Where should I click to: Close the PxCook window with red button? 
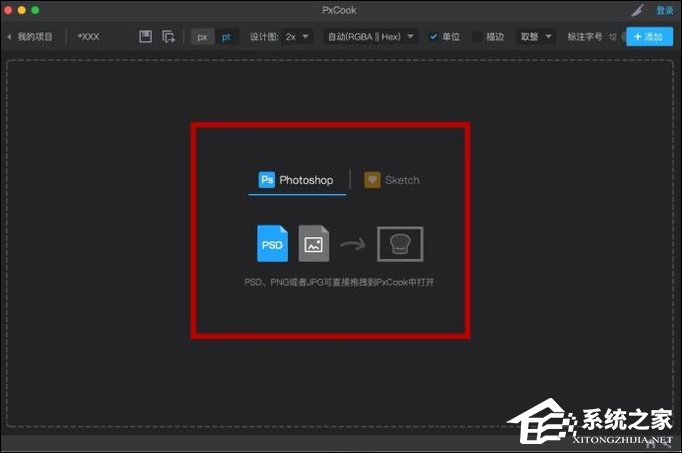click(8, 10)
